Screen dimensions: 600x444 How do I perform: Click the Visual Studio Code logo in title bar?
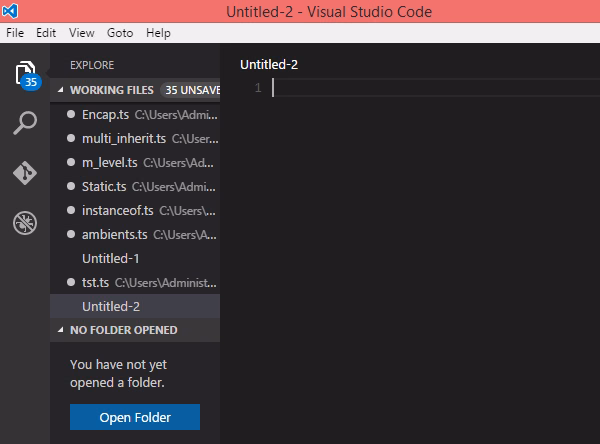(10, 11)
